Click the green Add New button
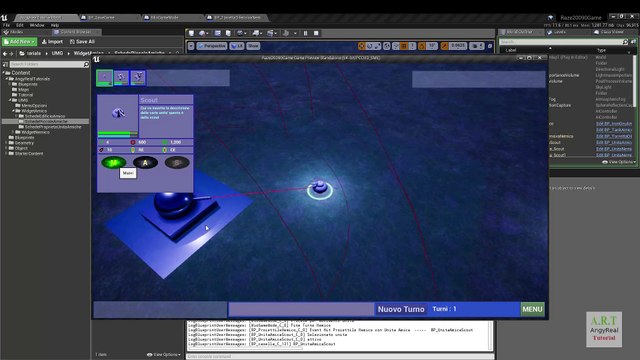Viewport: 640px width, 360px height. click(x=19, y=42)
